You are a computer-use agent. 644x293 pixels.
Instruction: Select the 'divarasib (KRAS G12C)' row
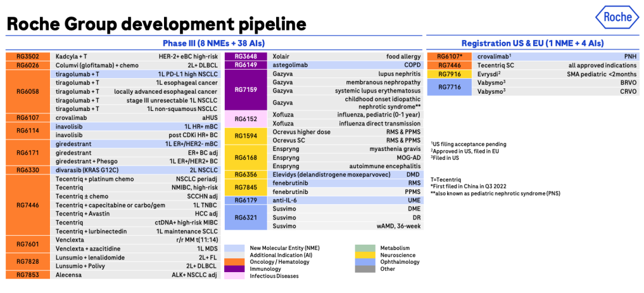[137, 169]
